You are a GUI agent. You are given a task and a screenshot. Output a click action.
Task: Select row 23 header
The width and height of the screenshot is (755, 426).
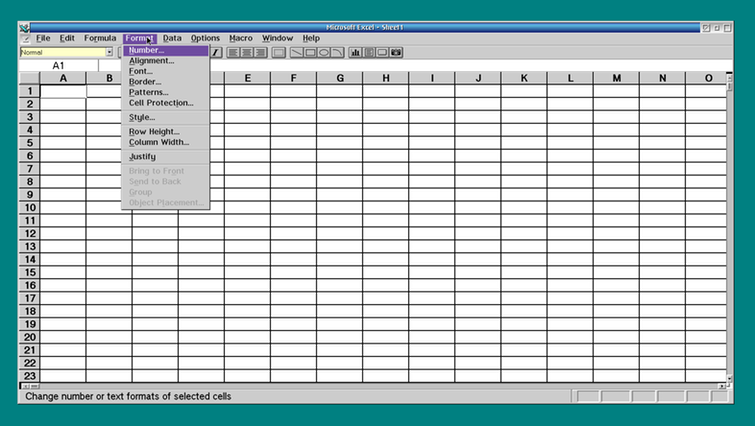(x=29, y=376)
